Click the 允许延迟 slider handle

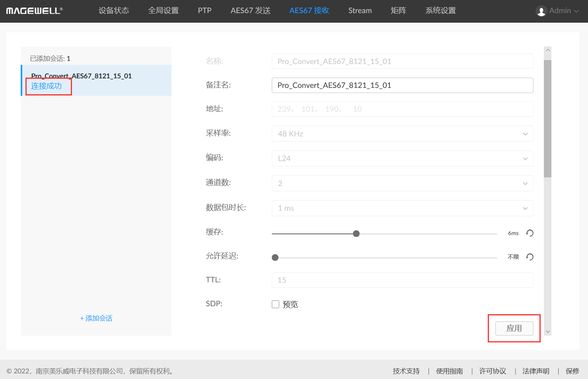point(275,257)
